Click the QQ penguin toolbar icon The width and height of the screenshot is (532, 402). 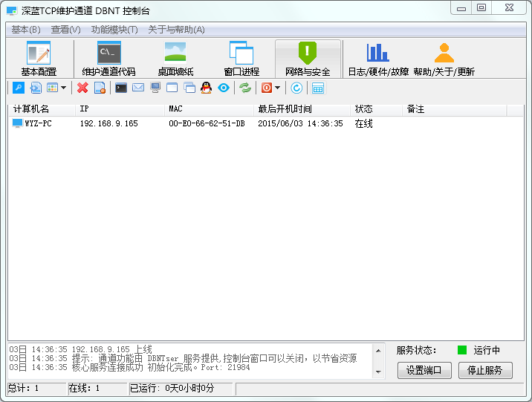[x=206, y=88]
